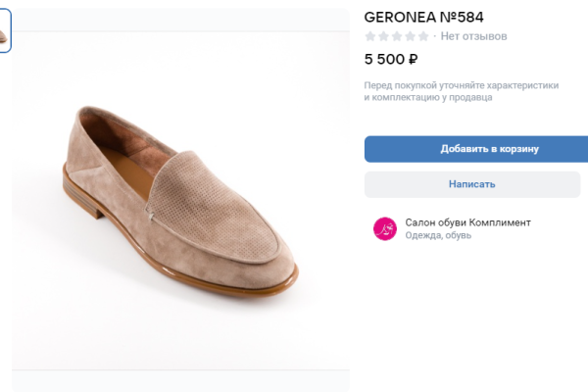Screen dimensions: 588x392
Task: Select the small shoe thumbnail at left edge
Action: (x=5, y=36)
